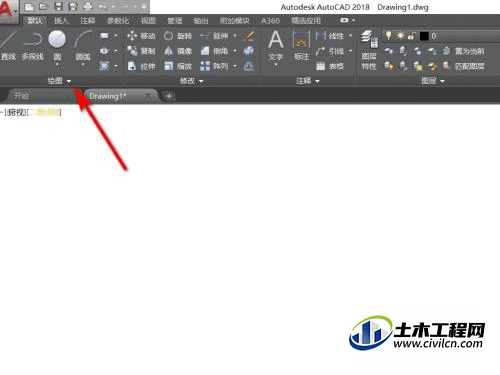
Task: Click the 延伸 (Extend) tool
Action: coord(214,36)
